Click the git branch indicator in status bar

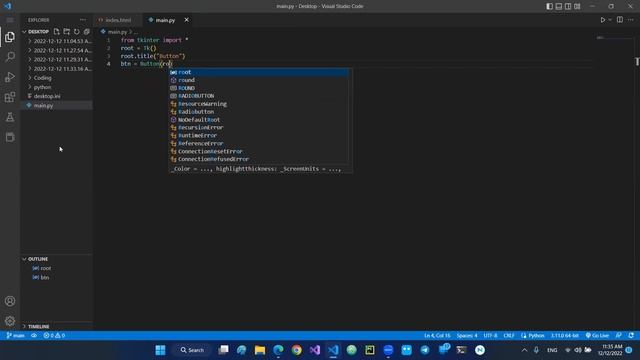[x=16, y=336]
